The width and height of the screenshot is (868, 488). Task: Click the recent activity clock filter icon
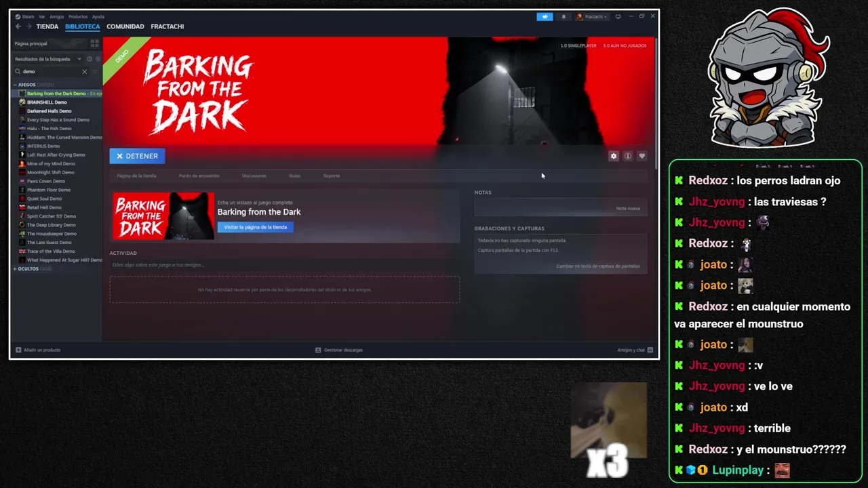(x=89, y=59)
